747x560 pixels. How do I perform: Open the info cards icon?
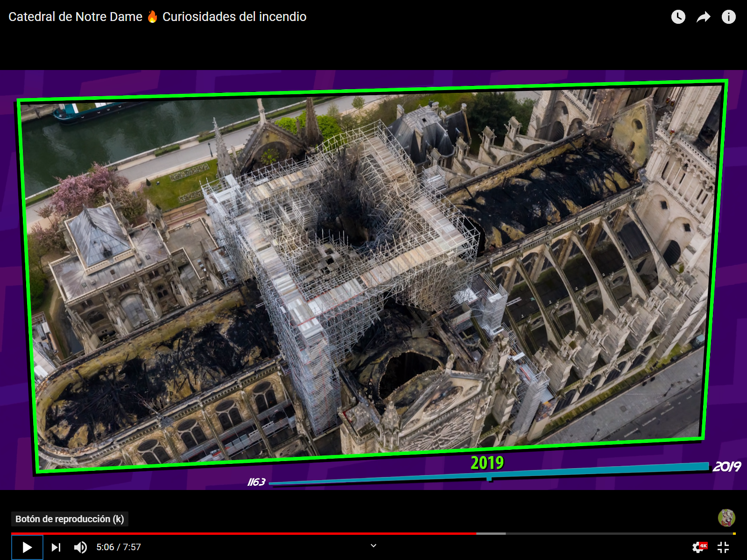coord(728,17)
